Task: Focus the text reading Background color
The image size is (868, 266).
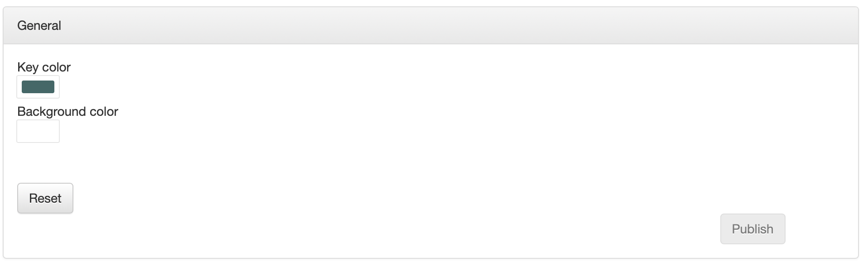Action: (x=68, y=112)
